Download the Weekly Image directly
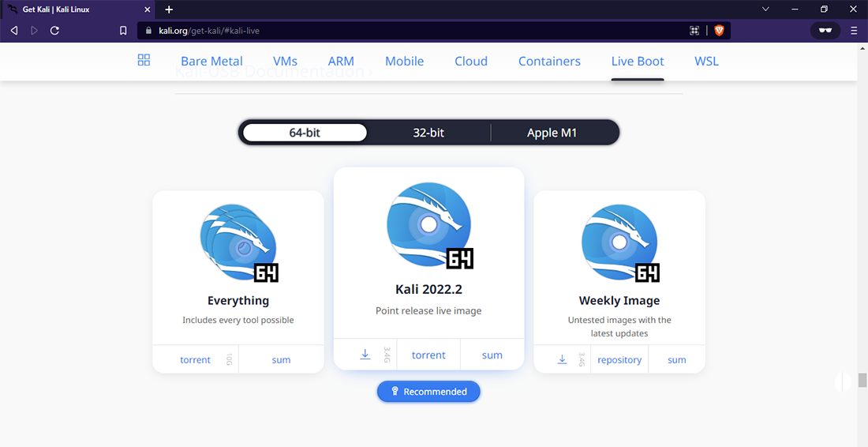Viewport: 868px width, 447px height. coord(562,359)
